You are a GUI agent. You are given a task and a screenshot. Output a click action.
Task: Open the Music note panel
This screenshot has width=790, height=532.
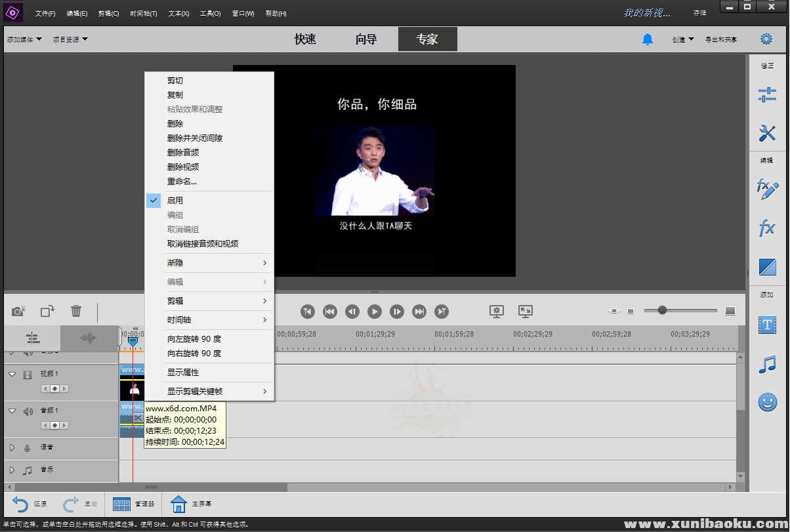(x=766, y=364)
